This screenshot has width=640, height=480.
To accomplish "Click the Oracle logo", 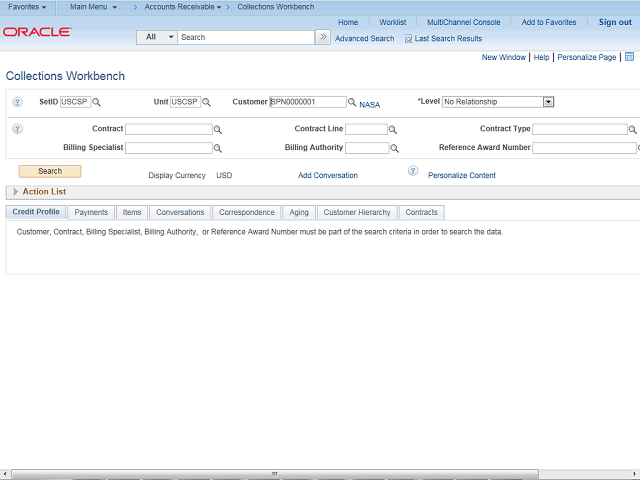I will pos(38,32).
